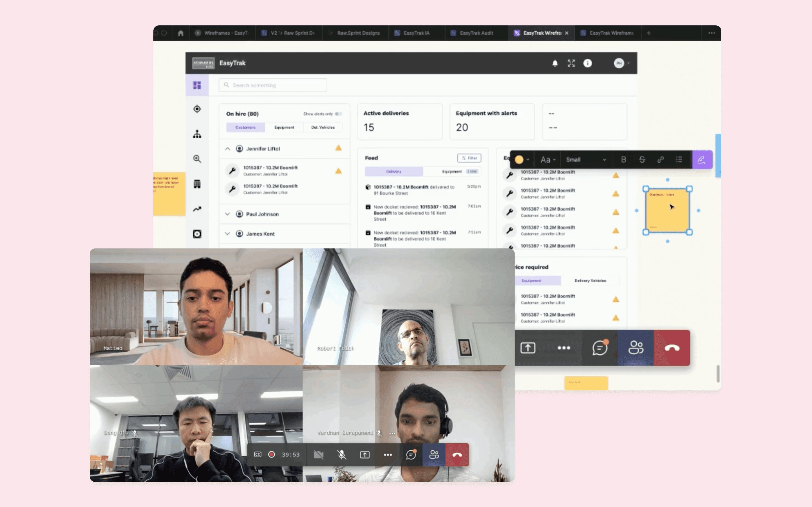812x507 pixels.
Task: Toggle the muted microphone in the call bar
Action: point(342,455)
